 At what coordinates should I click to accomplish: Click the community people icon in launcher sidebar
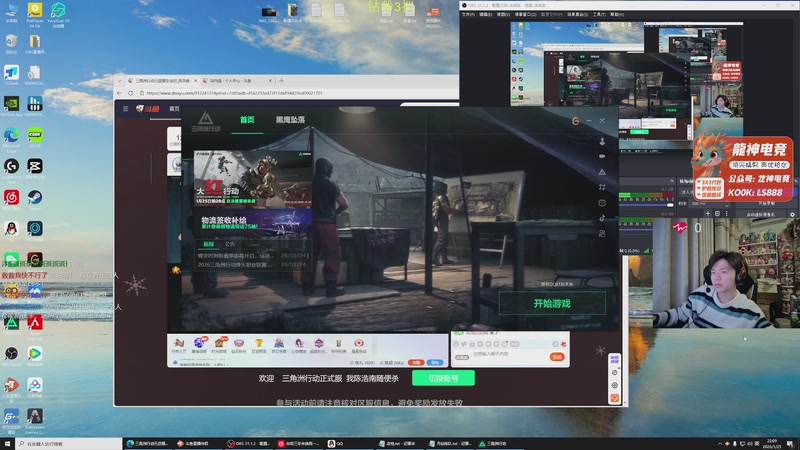pos(602,234)
